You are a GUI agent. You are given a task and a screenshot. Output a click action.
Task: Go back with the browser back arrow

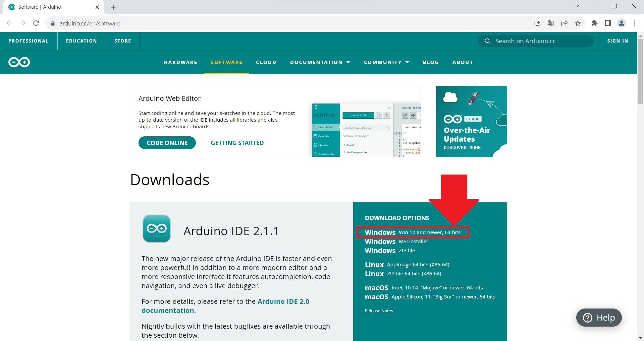9,23
